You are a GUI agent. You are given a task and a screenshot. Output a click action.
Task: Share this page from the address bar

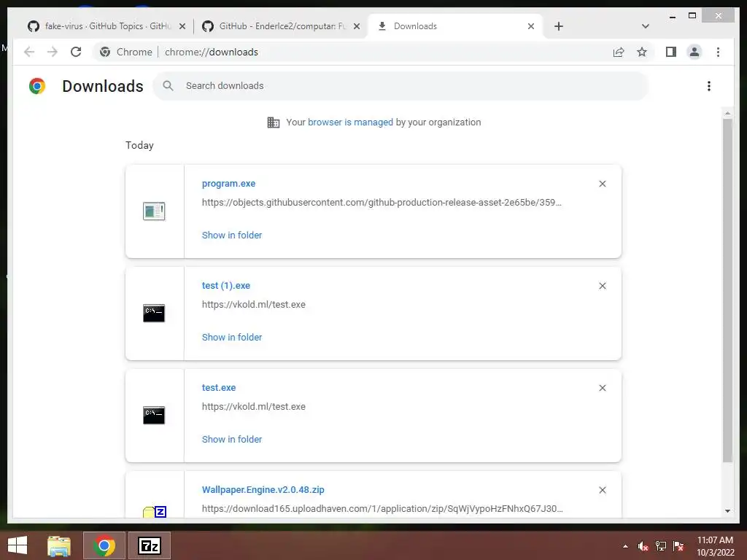pyautogui.click(x=619, y=52)
